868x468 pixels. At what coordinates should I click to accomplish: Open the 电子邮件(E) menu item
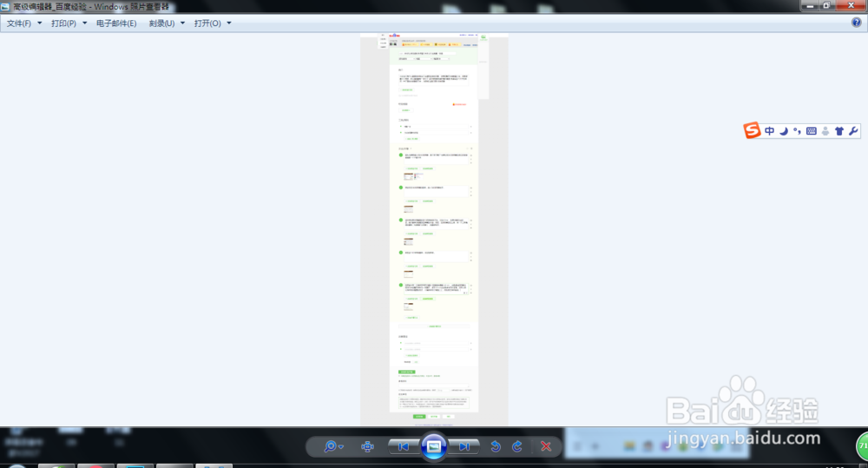point(116,23)
